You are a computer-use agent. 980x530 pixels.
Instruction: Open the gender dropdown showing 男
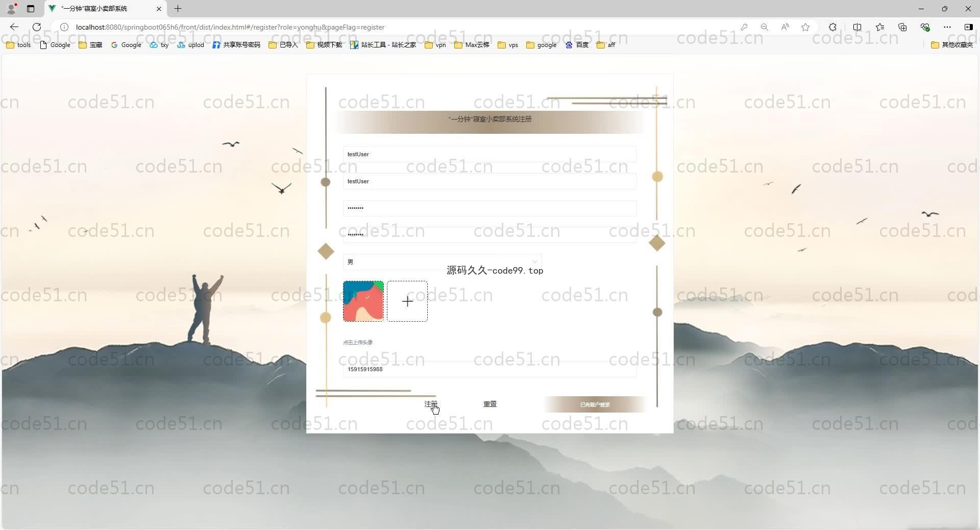point(442,262)
